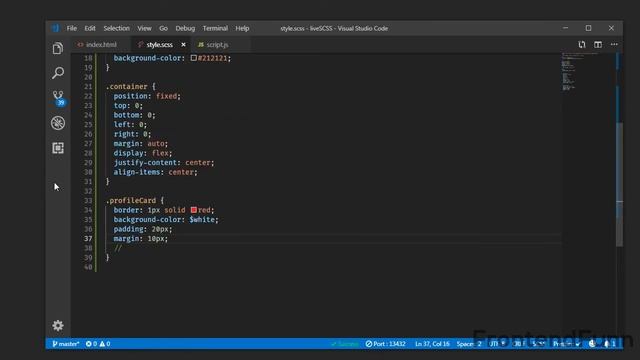
Task: Click 'justify-content: center;' line
Action: point(164,162)
